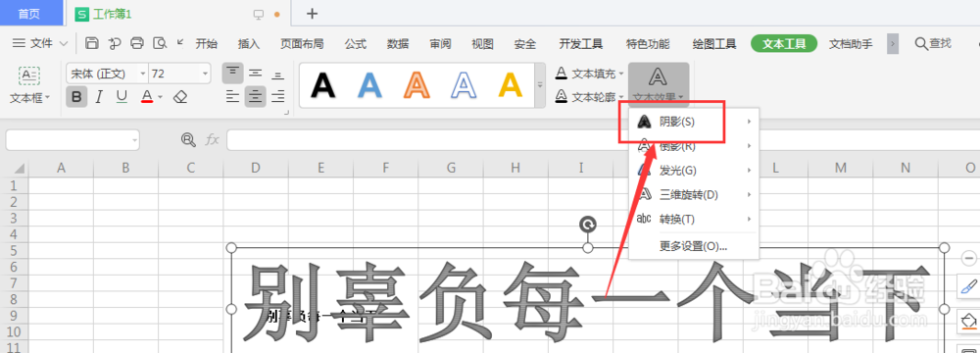Select column D header
The width and height of the screenshot is (980, 353).
click(x=256, y=168)
